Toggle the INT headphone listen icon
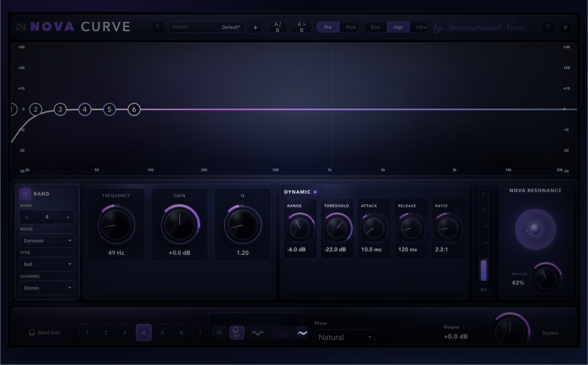Image resolution: width=588 pixels, height=365 pixels. 237,332
